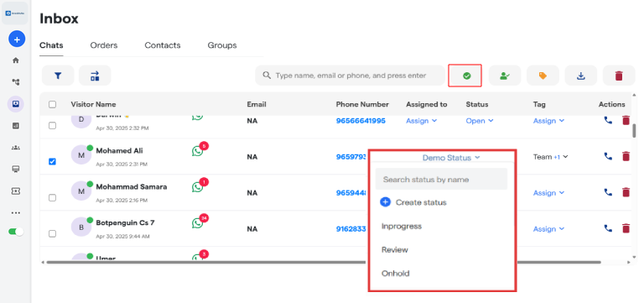Click the green status checkmark toolbar button
Screen dimensions: 644x303
465,76
